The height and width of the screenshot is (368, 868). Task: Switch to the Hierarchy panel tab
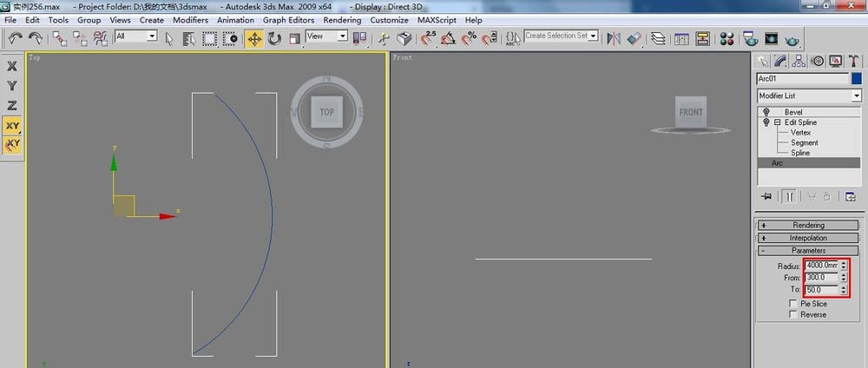[799, 61]
